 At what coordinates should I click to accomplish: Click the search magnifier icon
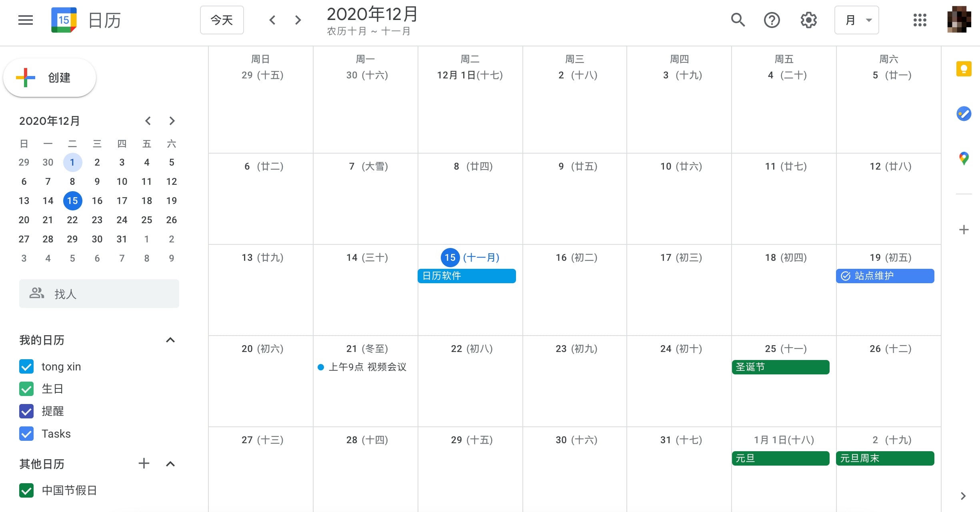738,20
